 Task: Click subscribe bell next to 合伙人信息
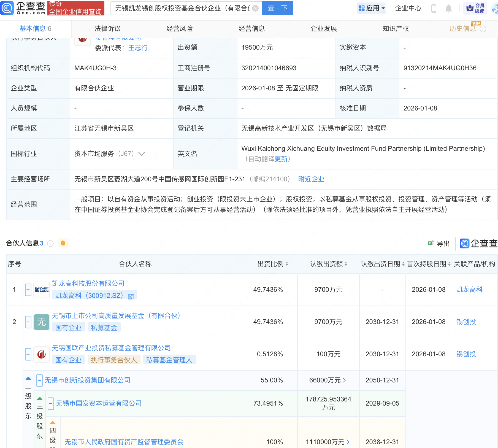coord(63,243)
